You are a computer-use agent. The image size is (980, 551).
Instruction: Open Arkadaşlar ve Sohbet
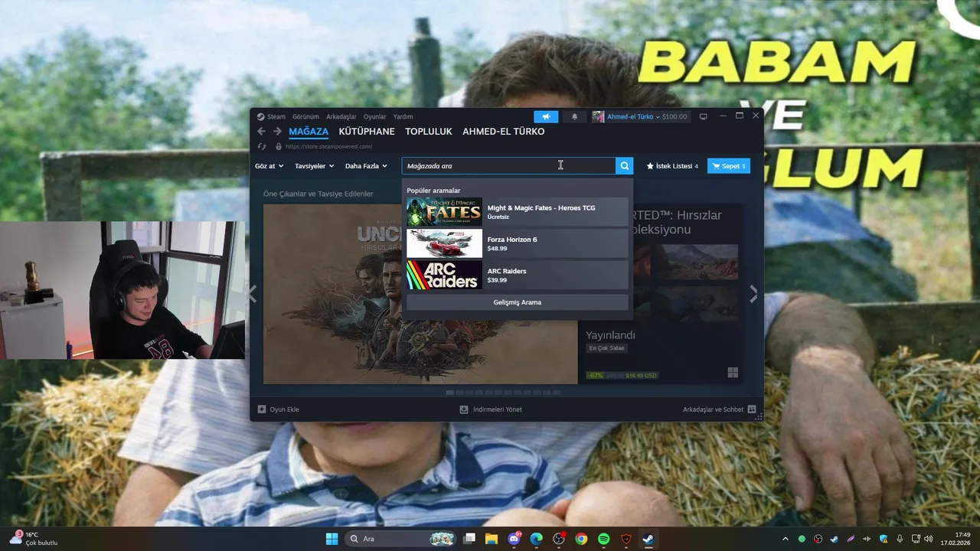(x=713, y=409)
